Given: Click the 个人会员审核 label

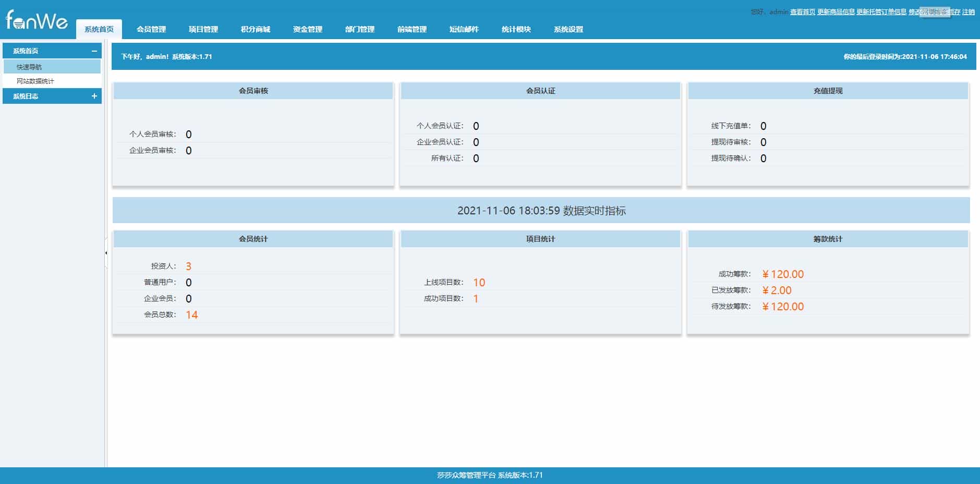Looking at the screenshot, I should (153, 135).
